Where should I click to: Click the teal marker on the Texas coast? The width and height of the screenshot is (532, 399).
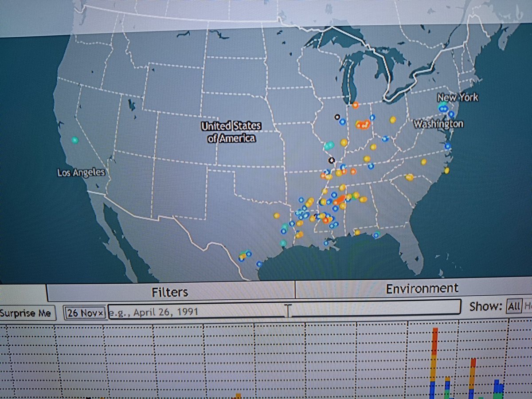pos(283,243)
